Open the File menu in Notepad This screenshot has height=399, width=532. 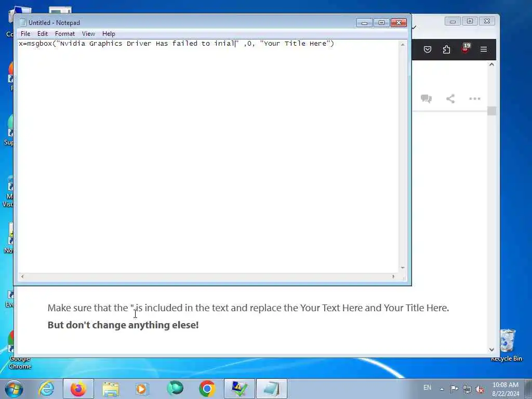pos(25,34)
